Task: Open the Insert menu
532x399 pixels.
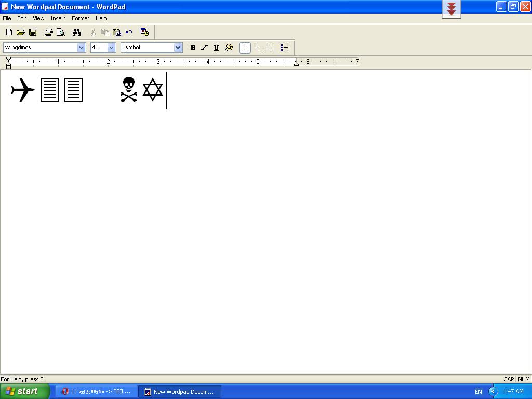Action: (x=58, y=18)
